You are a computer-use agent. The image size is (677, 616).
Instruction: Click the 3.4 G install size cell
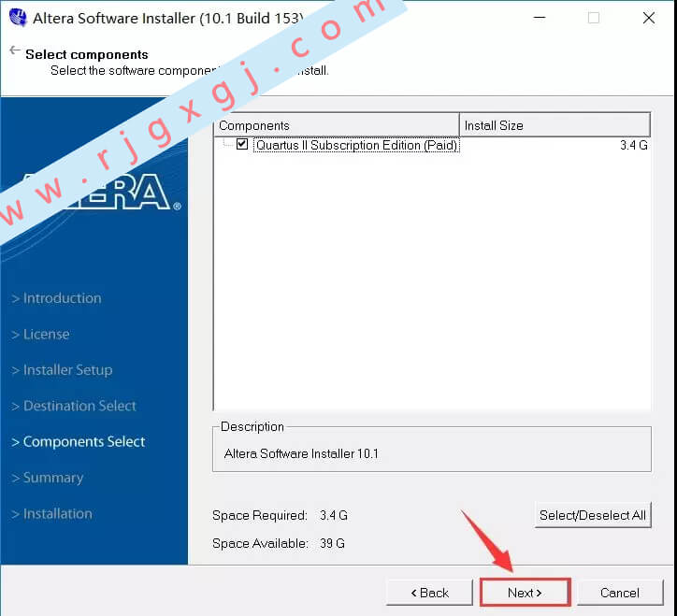[x=633, y=145]
